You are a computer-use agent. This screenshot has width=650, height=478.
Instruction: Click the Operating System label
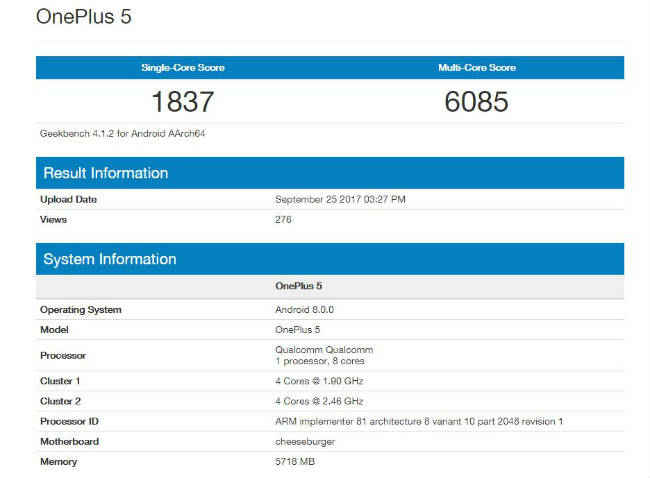[81, 310]
